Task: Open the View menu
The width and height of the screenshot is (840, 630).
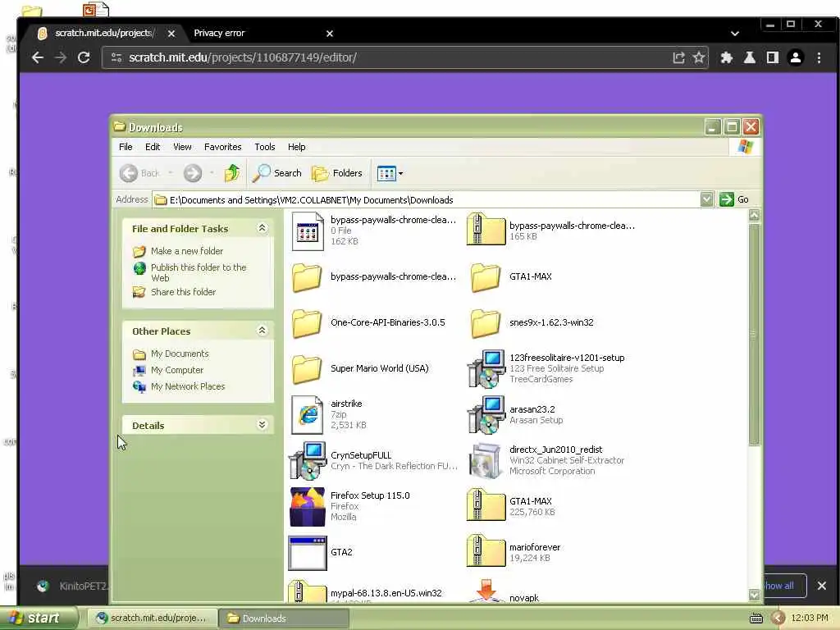Action: (x=182, y=147)
